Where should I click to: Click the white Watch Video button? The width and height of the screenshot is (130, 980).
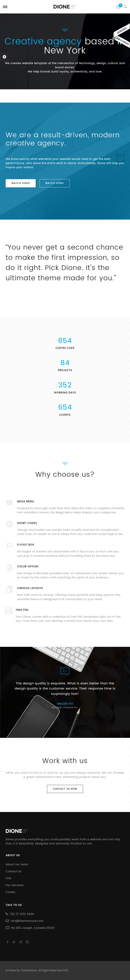point(20,183)
